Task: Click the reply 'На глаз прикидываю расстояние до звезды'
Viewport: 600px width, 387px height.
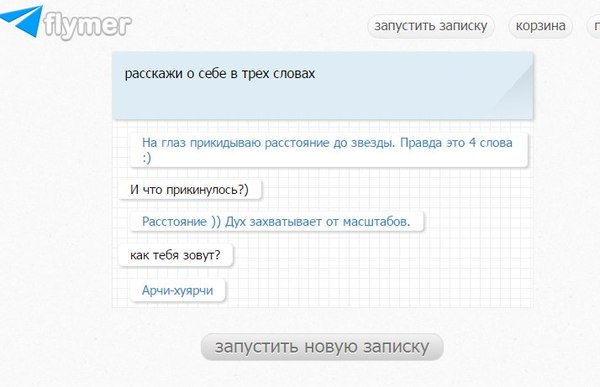Action: pyautogui.click(x=329, y=150)
